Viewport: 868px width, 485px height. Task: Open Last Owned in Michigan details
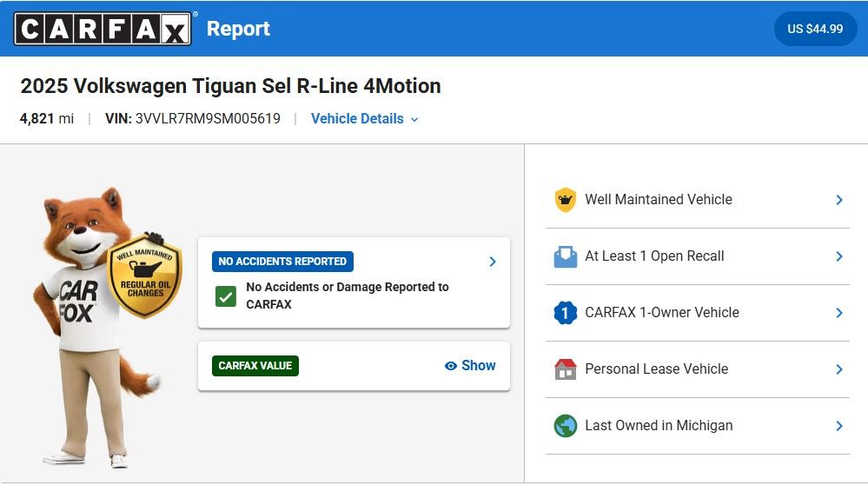[x=698, y=426]
